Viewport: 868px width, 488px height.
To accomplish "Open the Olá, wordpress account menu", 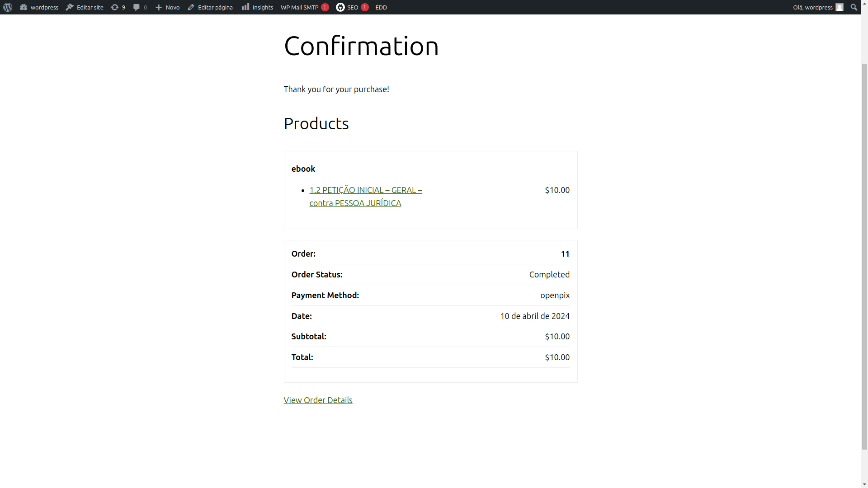I will 812,7.
